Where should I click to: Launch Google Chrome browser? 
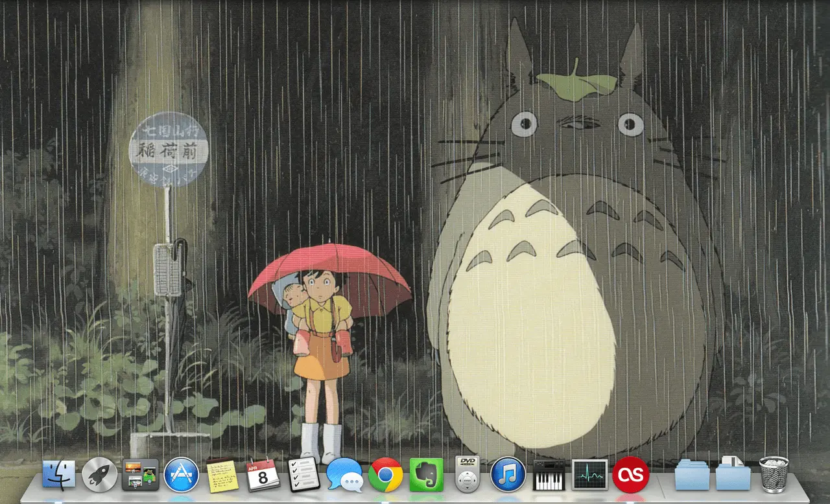386,475
